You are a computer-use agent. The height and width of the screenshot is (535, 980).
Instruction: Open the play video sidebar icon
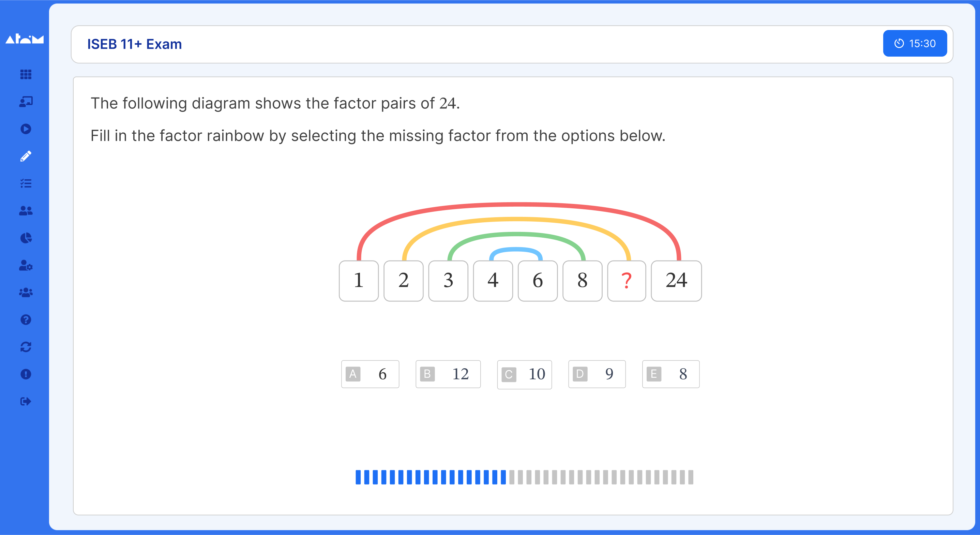(x=26, y=129)
